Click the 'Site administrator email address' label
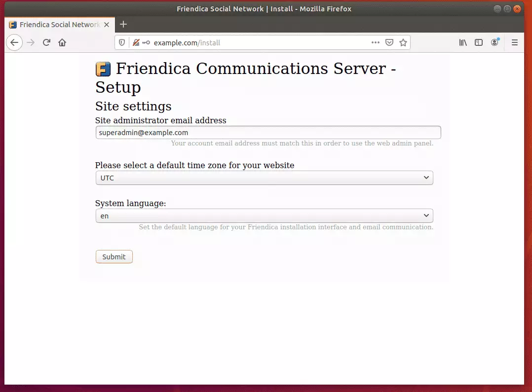The width and height of the screenshot is (532, 392). (160, 120)
